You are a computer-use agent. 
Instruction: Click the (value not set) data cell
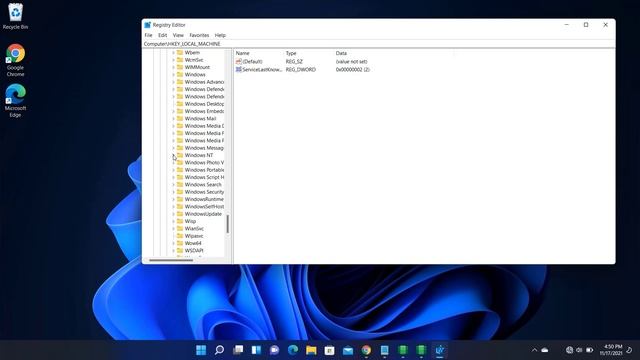pos(351,62)
